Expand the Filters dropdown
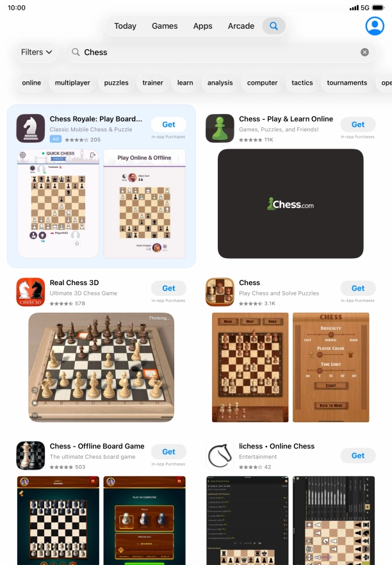The height and width of the screenshot is (565, 392). click(x=37, y=53)
